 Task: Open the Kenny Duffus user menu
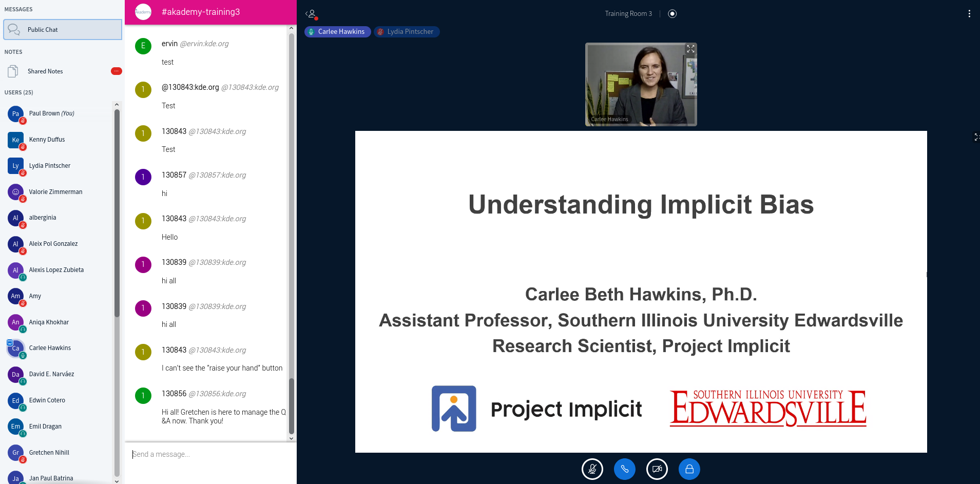pos(58,140)
